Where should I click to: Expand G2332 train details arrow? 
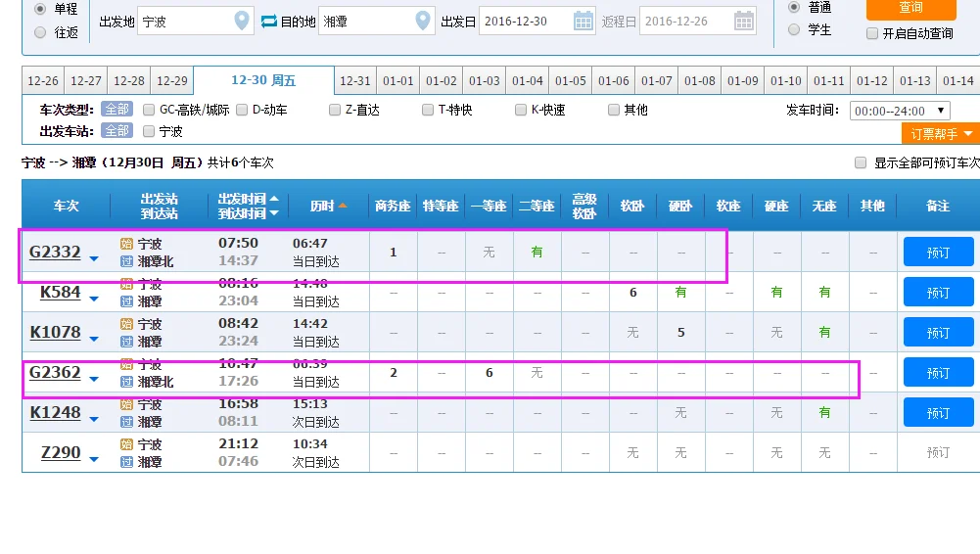[x=94, y=258]
